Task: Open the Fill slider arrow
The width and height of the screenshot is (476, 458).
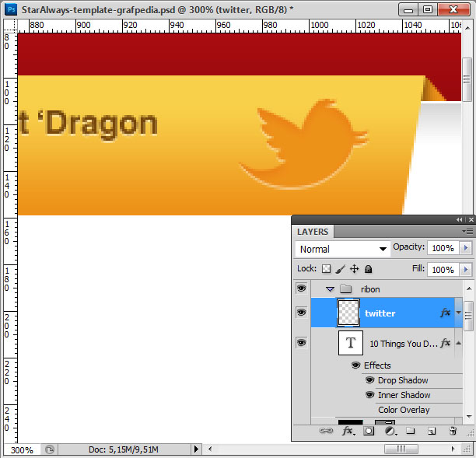Action: pyautogui.click(x=466, y=270)
